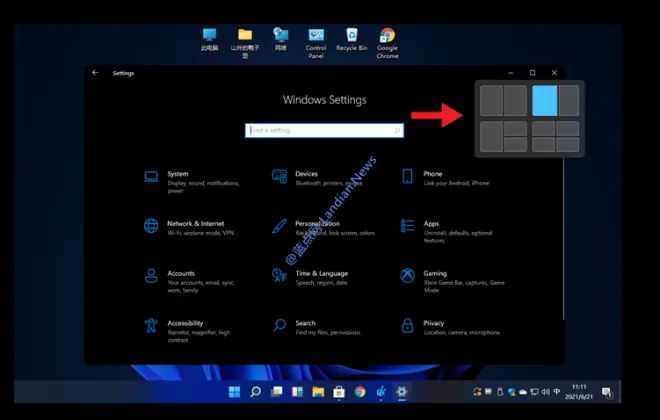Launch Chrome from the taskbar
This screenshot has height=420, width=660.
click(360, 392)
